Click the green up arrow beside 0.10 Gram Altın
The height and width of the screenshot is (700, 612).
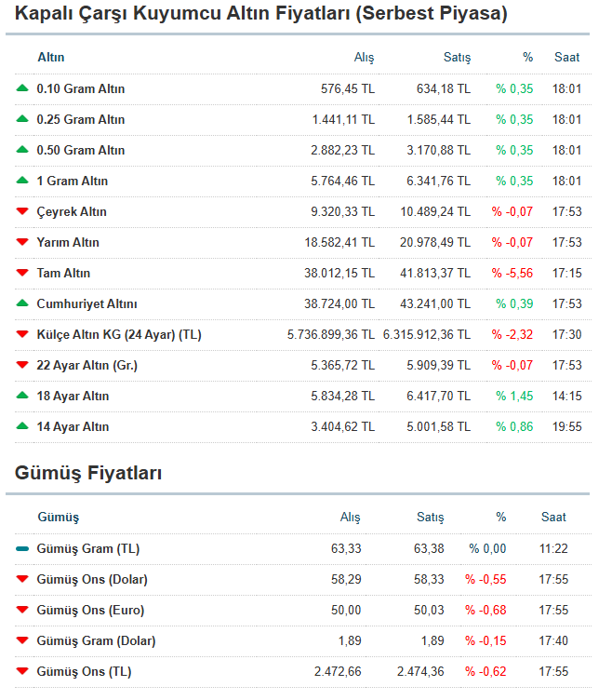22,88
